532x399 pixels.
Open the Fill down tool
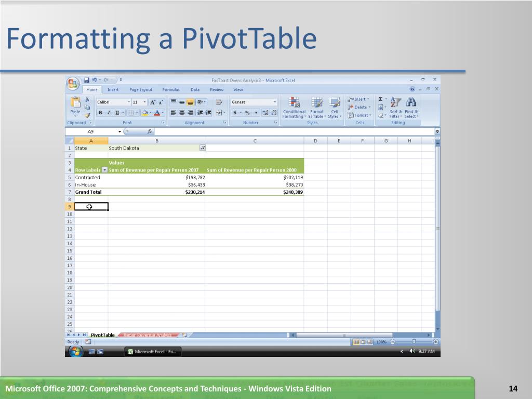(x=381, y=107)
